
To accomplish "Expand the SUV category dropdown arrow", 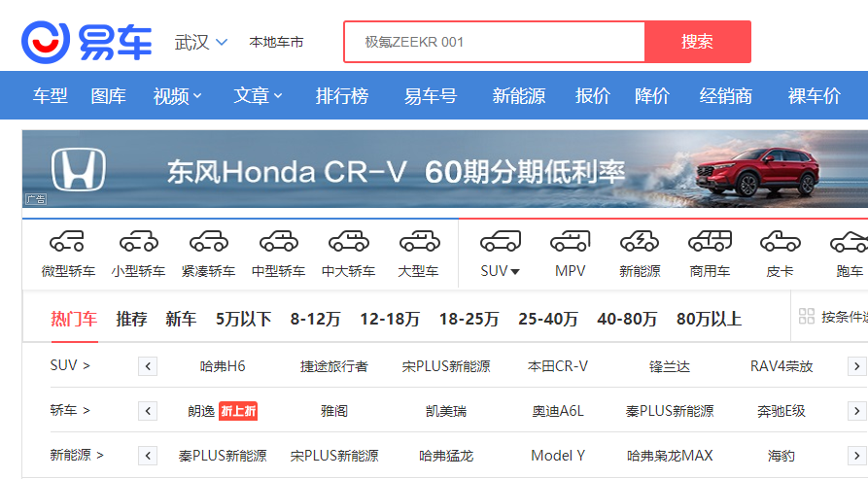I will (x=515, y=272).
